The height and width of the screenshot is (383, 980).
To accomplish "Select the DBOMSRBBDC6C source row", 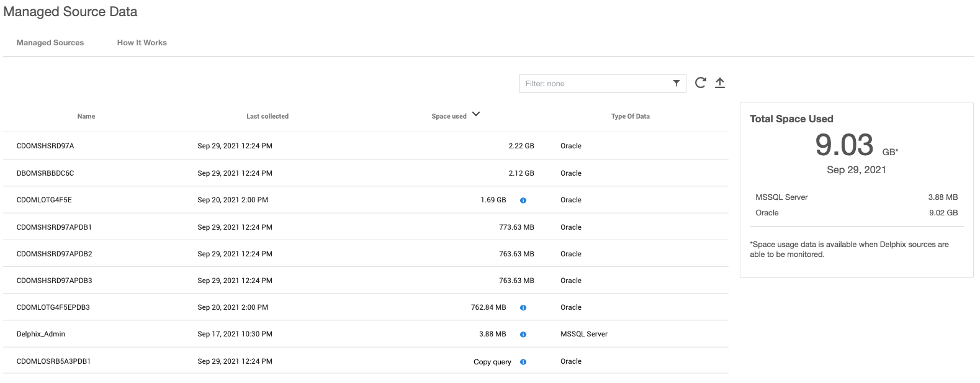I will click(45, 174).
